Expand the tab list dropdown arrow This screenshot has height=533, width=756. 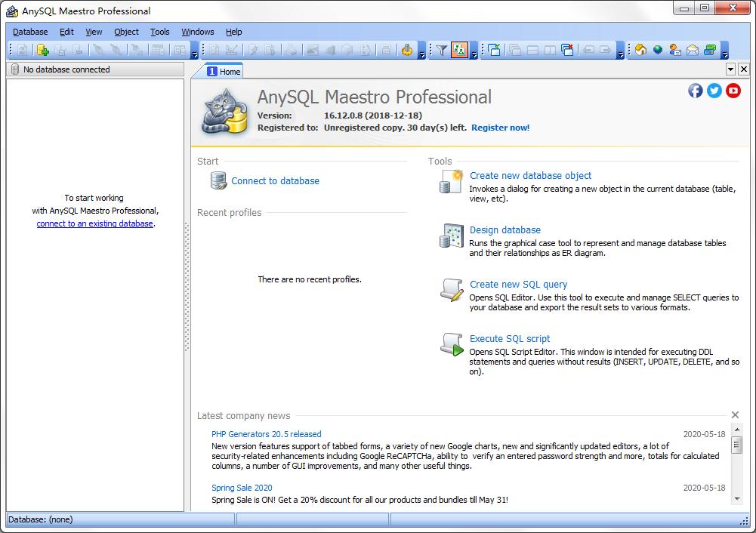[x=730, y=69]
